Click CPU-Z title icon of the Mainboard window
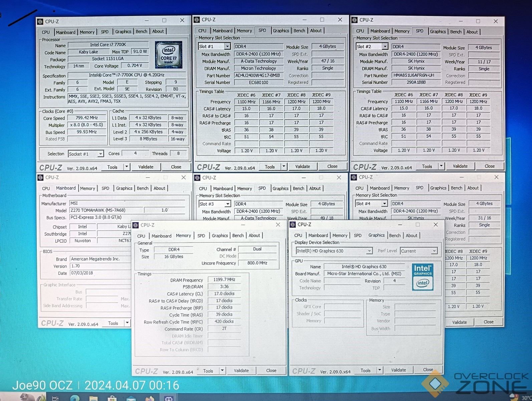 pyautogui.click(x=41, y=177)
